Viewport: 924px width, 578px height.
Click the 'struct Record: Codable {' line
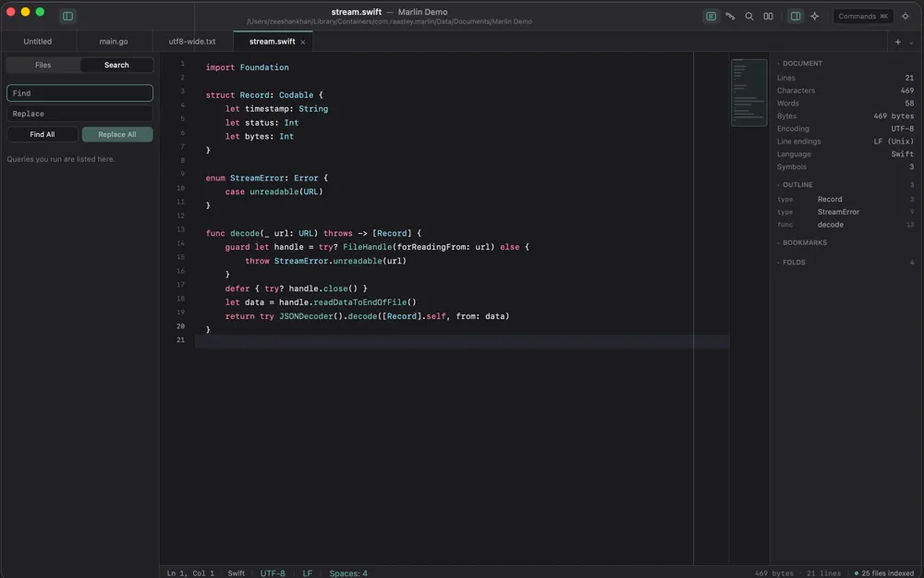[x=264, y=95]
